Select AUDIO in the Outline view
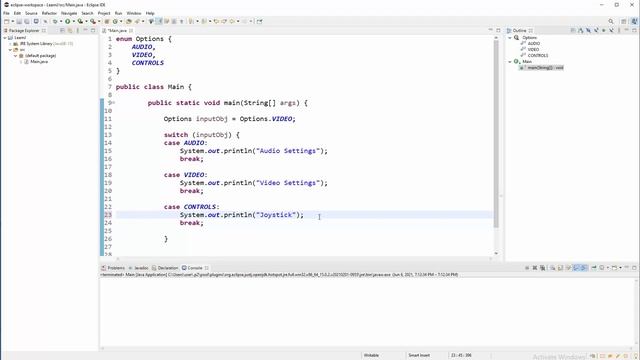This screenshot has width=640, height=360. 533,43
